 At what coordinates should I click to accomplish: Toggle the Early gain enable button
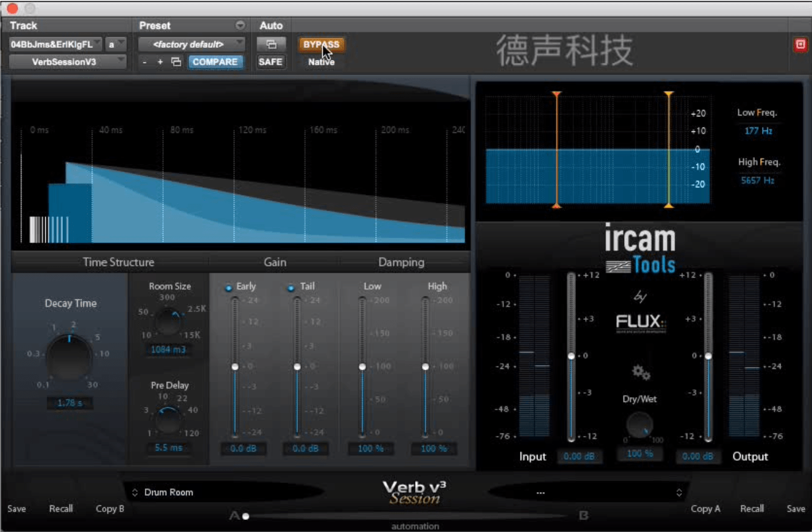228,288
